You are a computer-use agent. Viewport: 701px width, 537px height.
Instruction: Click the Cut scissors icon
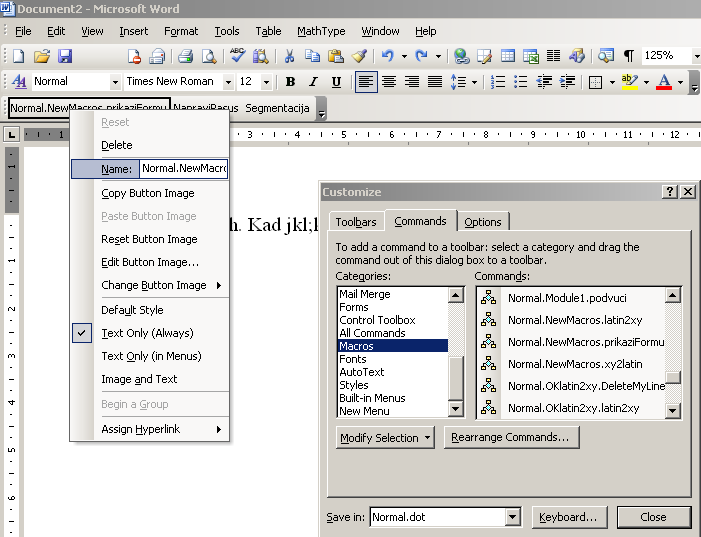[x=289, y=56]
